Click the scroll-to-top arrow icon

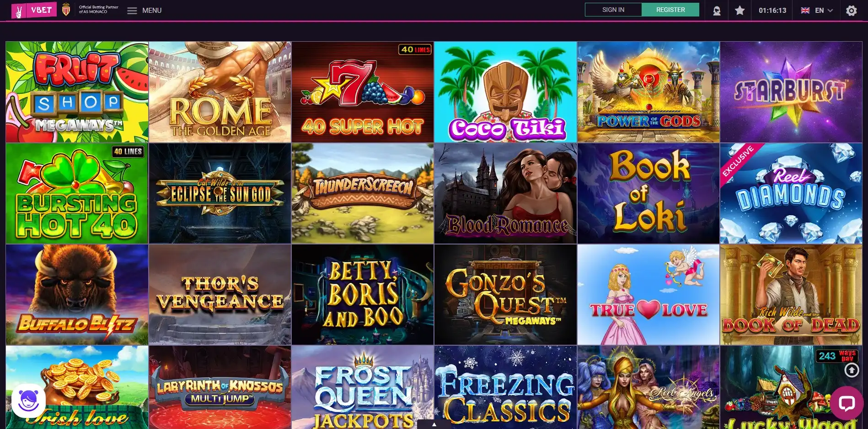tap(852, 370)
